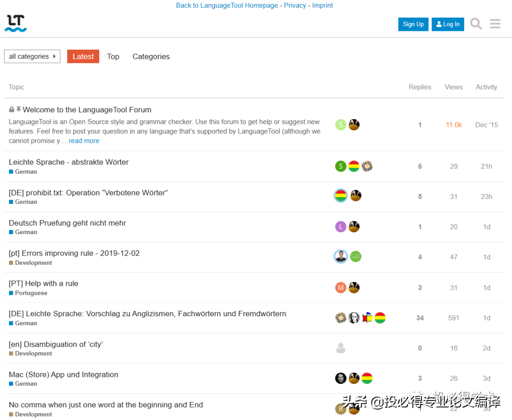Open Mac (Store) App und Integration topic
Image resolution: width=512 pixels, height=420 pixels.
pyautogui.click(x=64, y=374)
